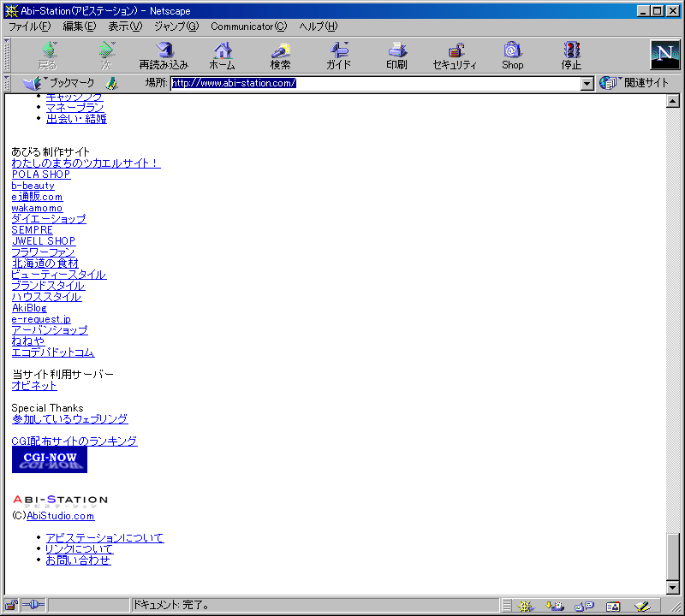685x616 pixels.
Task: Collapse the navigation toolbar grip
Action: 7,56
